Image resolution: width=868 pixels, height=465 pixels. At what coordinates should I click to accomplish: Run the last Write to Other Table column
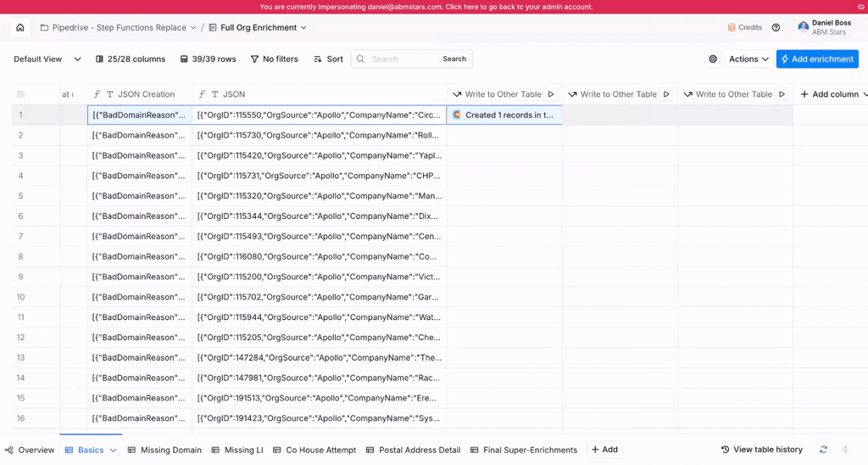(782, 94)
